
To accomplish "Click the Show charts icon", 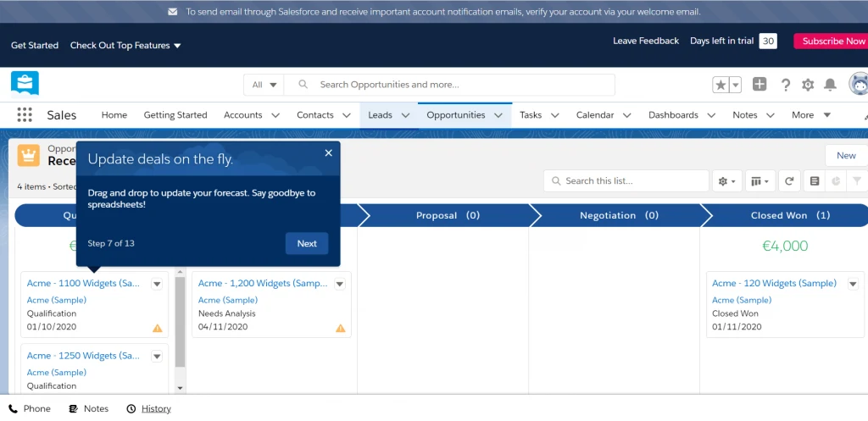I will 836,181.
